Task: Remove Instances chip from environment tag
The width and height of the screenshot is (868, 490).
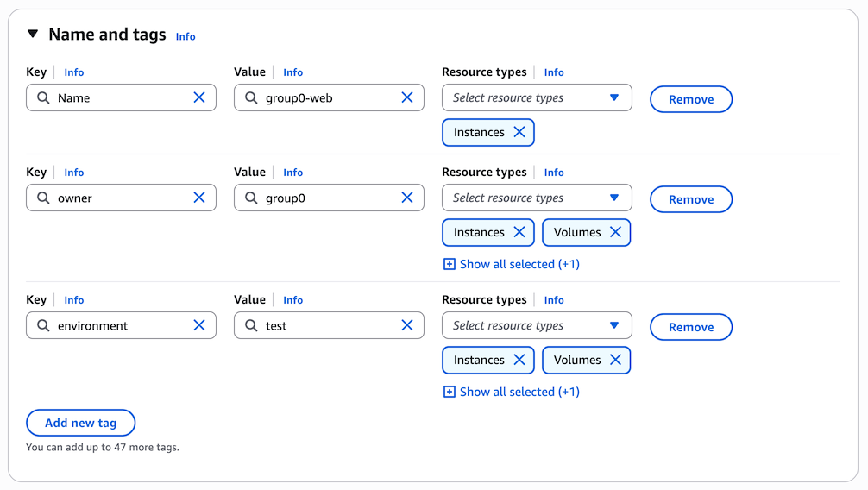Action: (519, 360)
